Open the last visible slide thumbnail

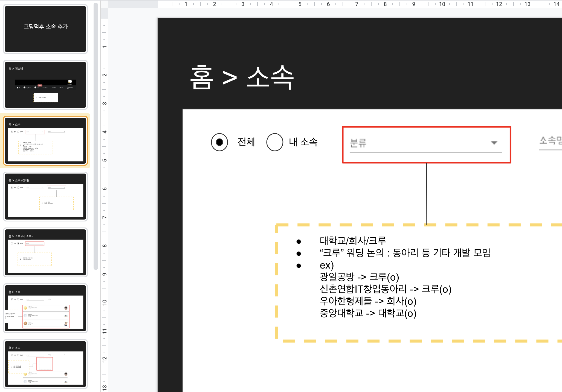45,364
